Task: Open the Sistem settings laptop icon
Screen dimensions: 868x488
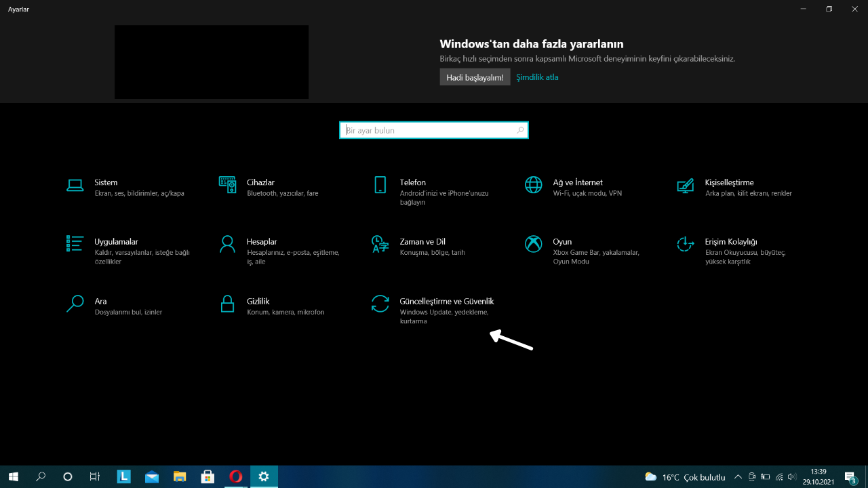Action: [x=75, y=184]
